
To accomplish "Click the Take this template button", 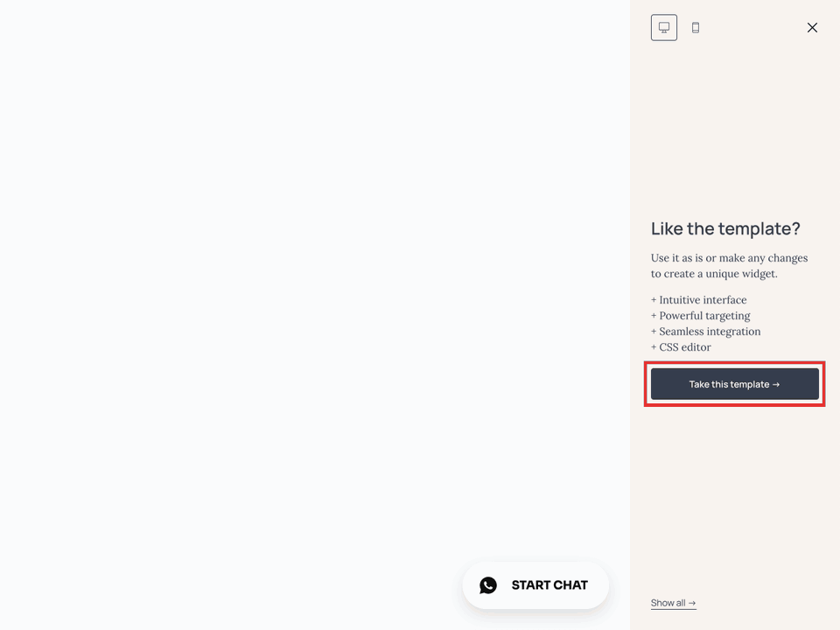I will pyautogui.click(x=734, y=383).
